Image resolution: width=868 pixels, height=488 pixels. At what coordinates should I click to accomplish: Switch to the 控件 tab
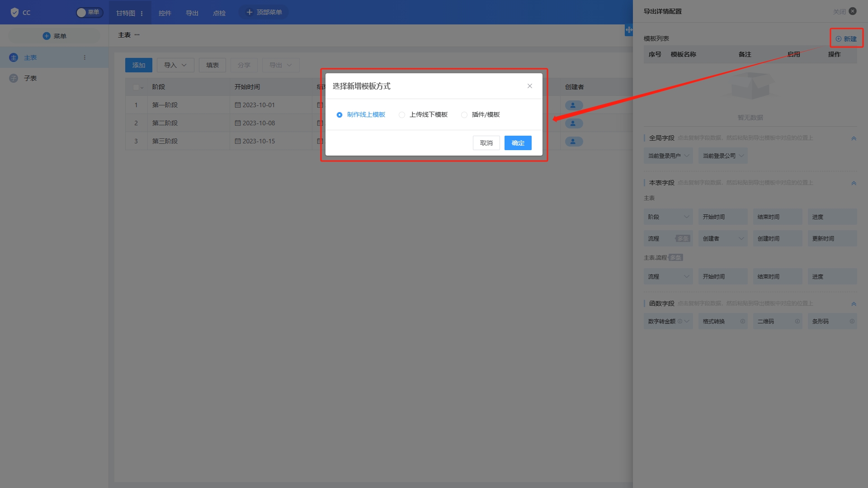click(x=165, y=13)
